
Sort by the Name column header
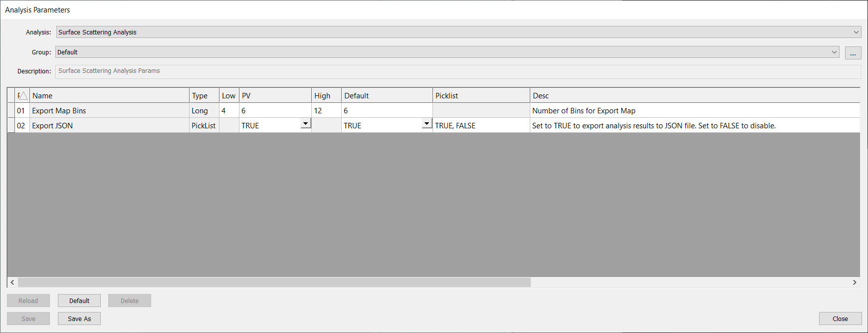[110, 96]
